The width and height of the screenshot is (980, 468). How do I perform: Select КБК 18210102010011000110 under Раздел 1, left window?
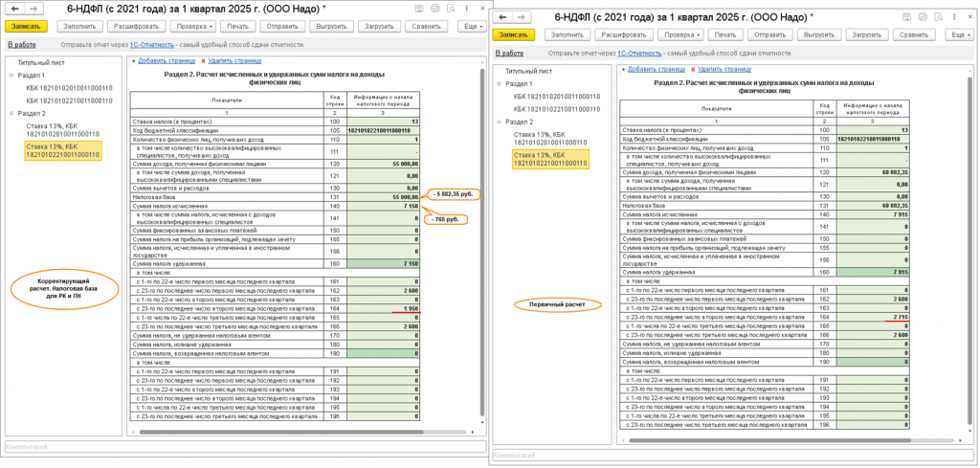69,88
